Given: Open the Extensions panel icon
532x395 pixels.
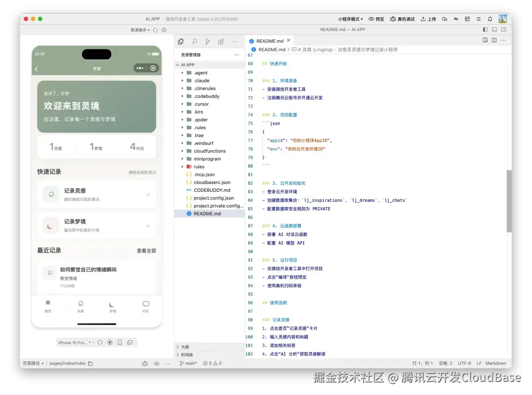Looking at the screenshot, I should coord(221,42).
